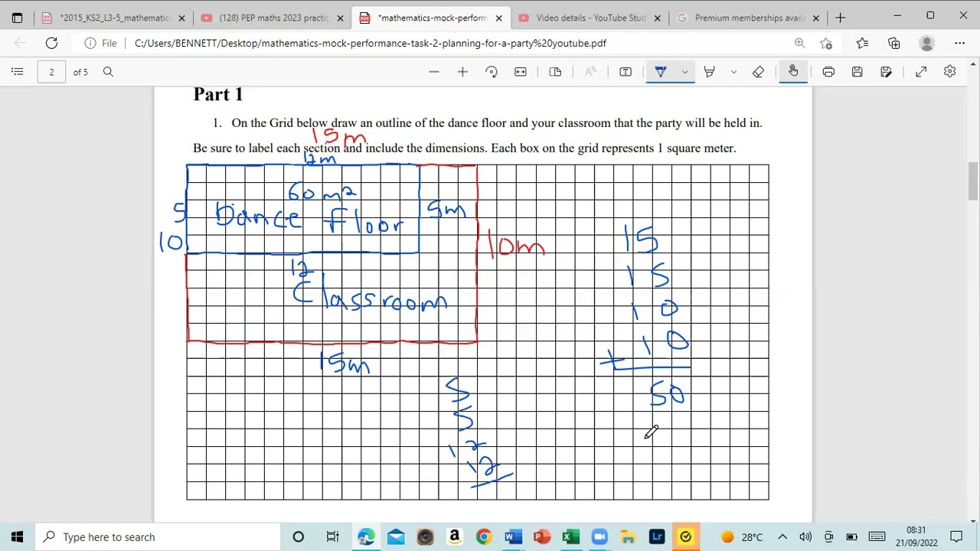The width and height of the screenshot is (980, 551).
Task: Click the PDF search magnifier icon
Action: (x=108, y=72)
